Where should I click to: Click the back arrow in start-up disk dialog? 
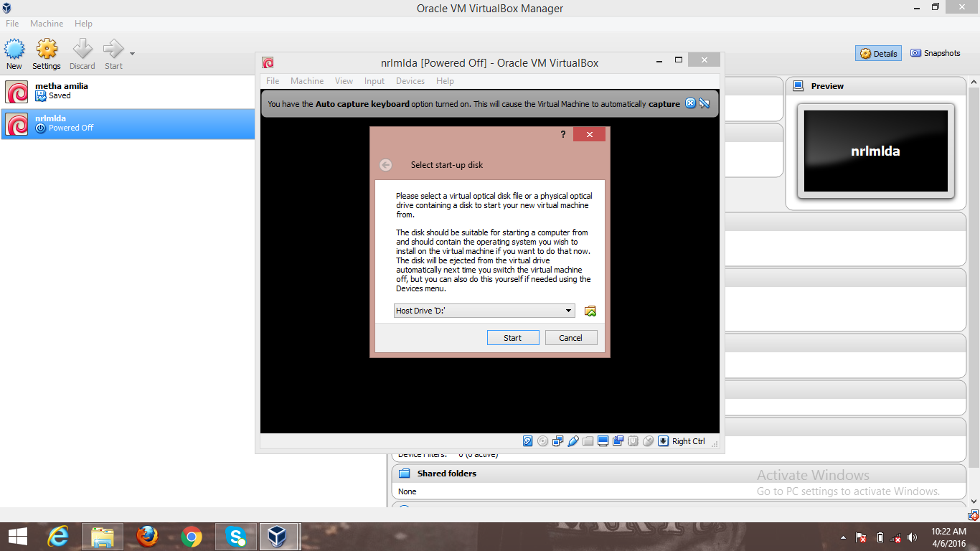(x=386, y=165)
